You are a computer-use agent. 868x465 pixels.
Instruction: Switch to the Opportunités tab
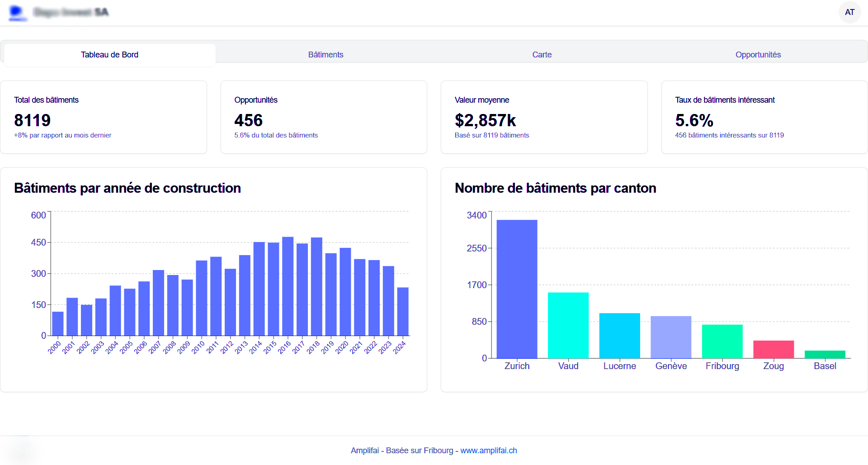point(758,54)
